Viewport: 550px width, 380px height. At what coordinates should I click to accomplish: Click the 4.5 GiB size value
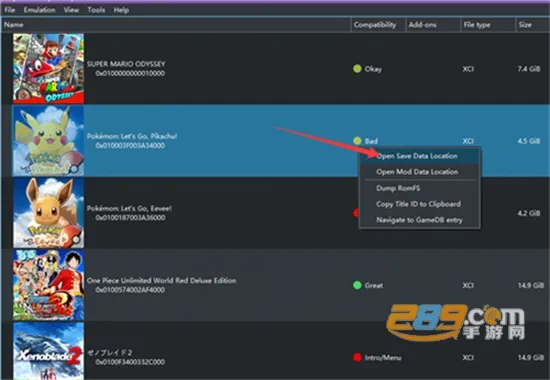[529, 141]
